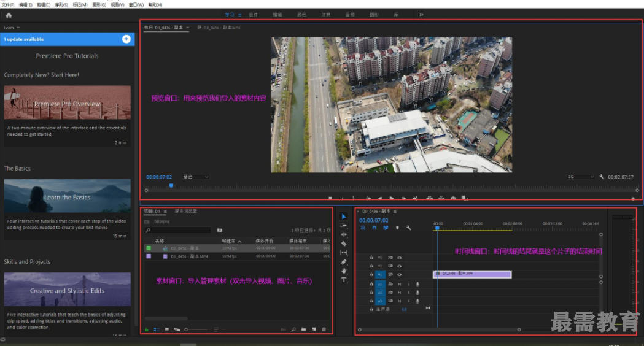The image size is (644, 346).
Task: Open timeline wrench display settings
Action: (408, 228)
